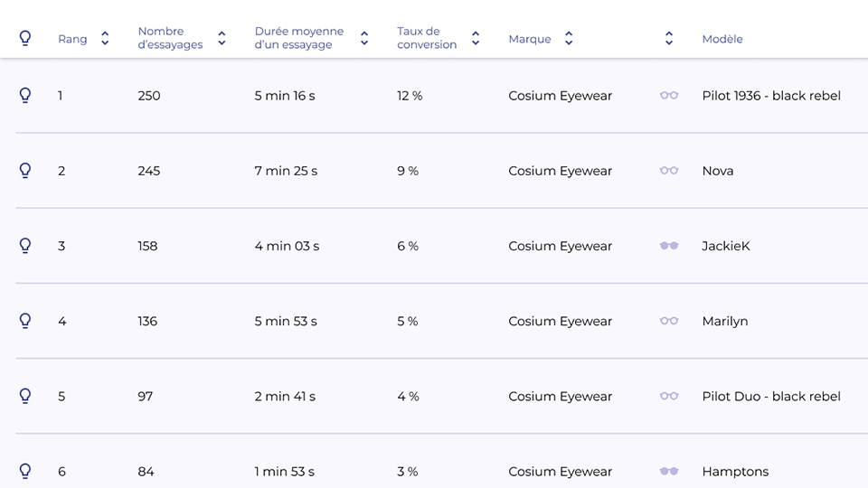The width and height of the screenshot is (868, 488).
Task: Click the lightbulb icon in the Nova row
Action: [x=25, y=171]
